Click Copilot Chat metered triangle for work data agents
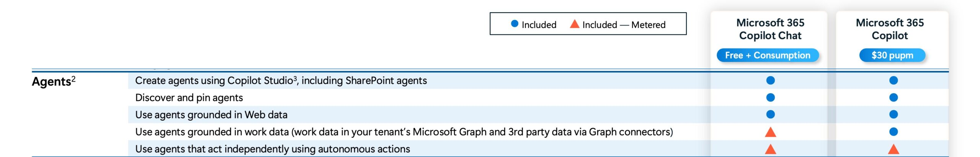The image size is (980, 157). tap(770, 132)
